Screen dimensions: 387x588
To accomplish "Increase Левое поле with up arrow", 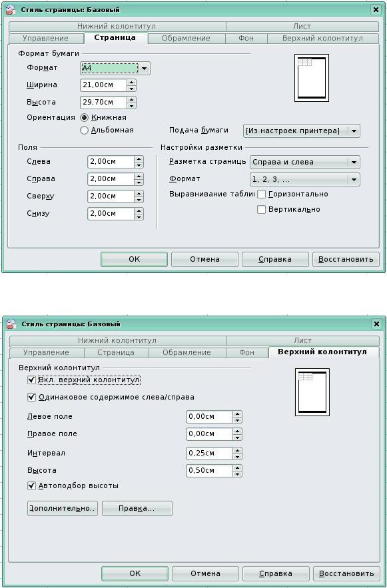I will (237, 414).
